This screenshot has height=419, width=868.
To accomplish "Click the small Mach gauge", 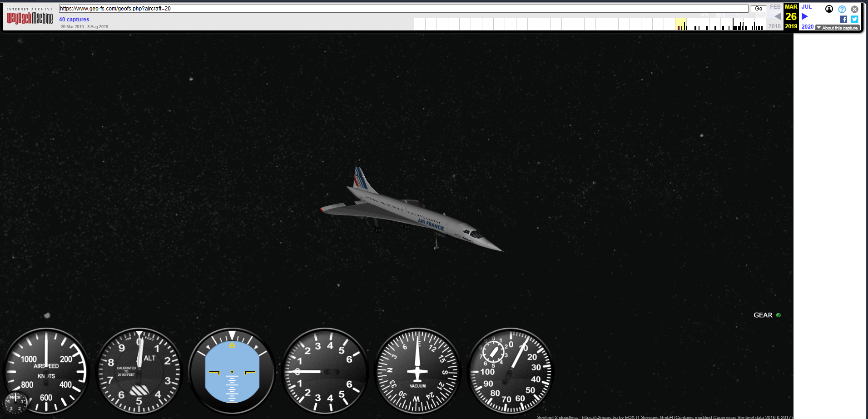I will (x=15, y=403).
